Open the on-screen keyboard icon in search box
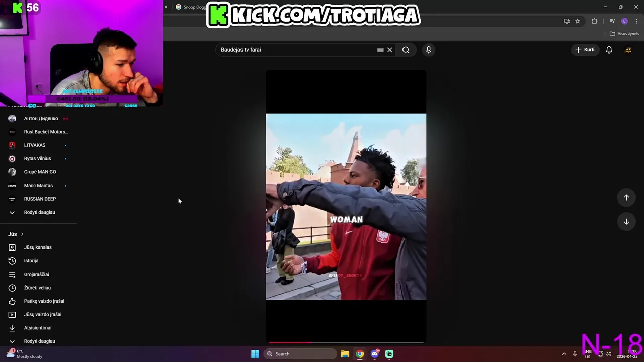This screenshot has width=644, height=362. [x=380, y=50]
